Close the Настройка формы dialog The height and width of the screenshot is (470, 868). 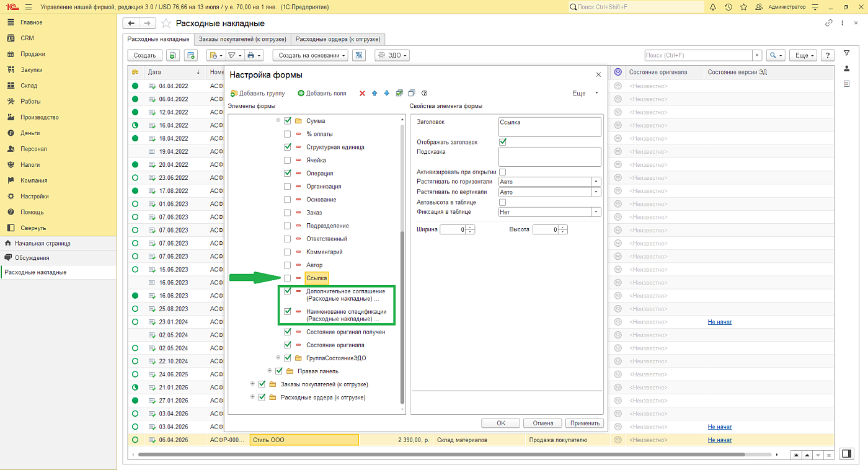click(x=598, y=74)
